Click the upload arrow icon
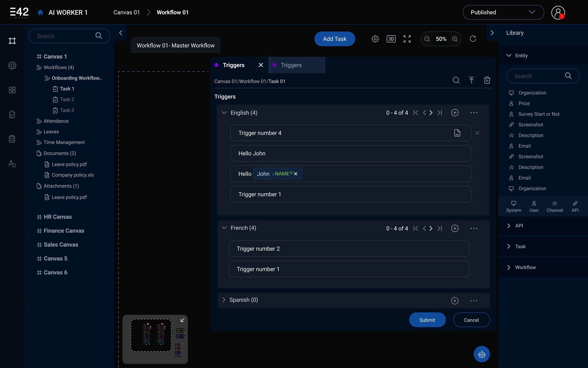The height and width of the screenshot is (368, 588). click(x=471, y=80)
